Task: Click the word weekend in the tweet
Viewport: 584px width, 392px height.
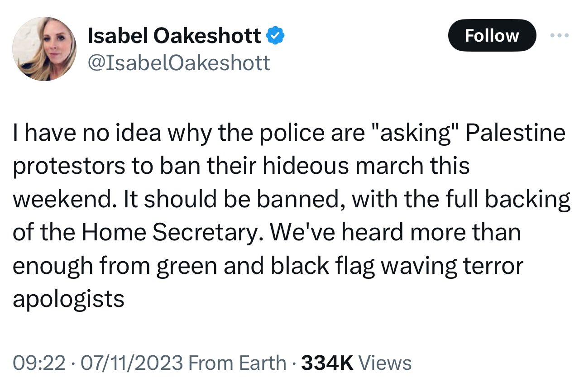Action: click(62, 200)
